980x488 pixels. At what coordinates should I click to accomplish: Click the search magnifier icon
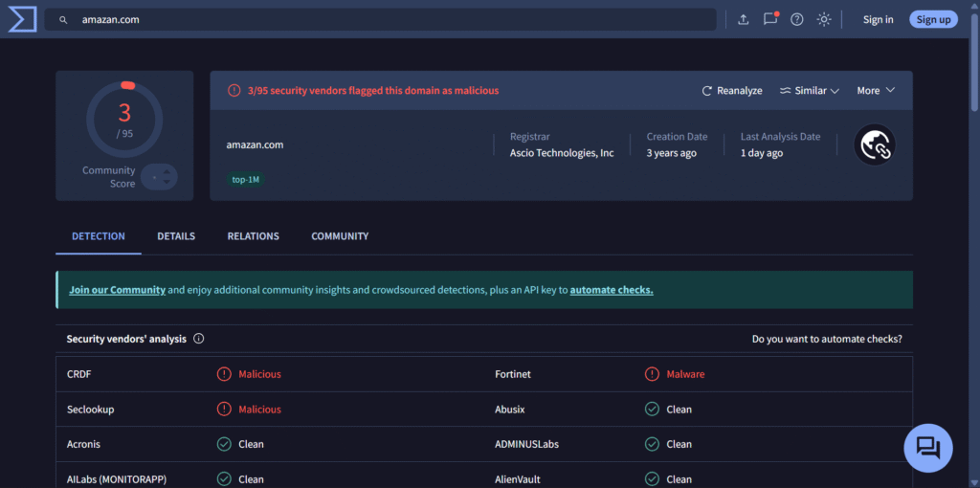point(63,19)
